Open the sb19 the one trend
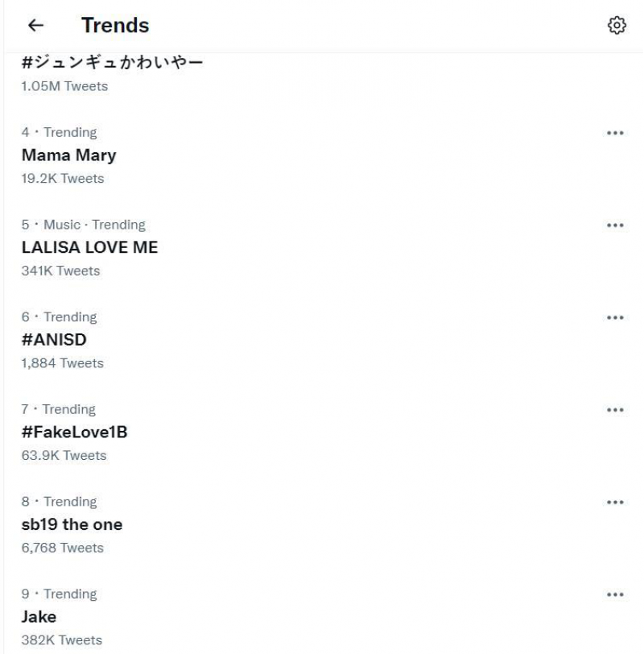Image resolution: width=644 pixels, height=654 pixels. [72, 524]
